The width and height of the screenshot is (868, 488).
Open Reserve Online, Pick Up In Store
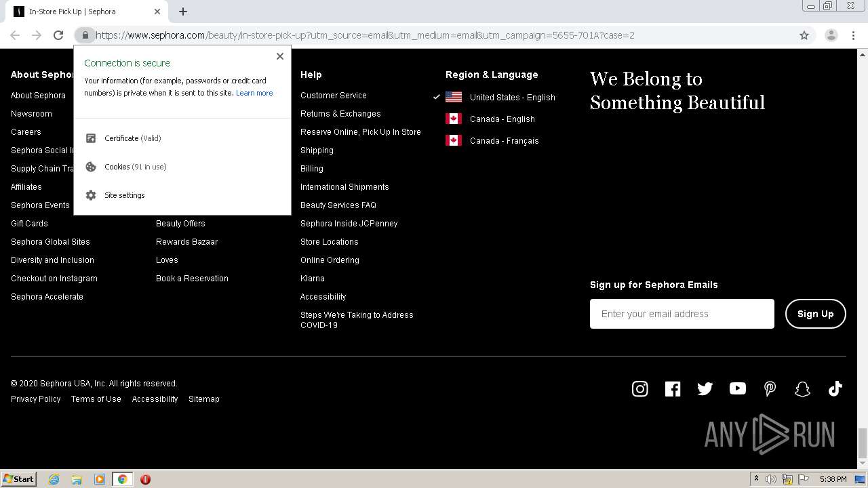tap(361, 132)
